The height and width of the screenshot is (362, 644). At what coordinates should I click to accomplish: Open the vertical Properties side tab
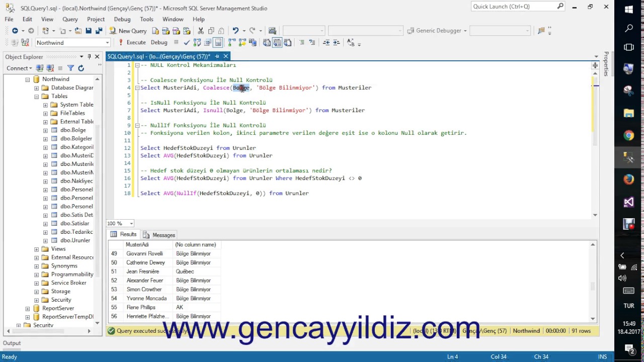tap(606, 63)
